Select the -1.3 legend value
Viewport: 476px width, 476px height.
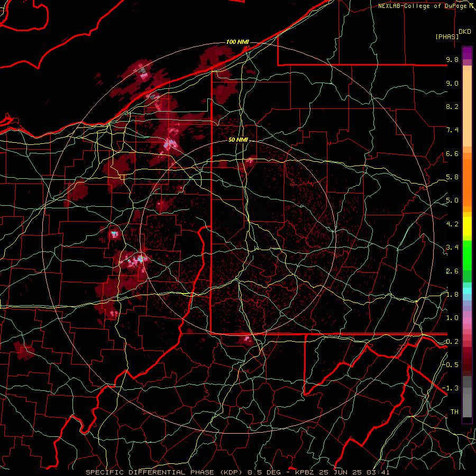[450, 388]
